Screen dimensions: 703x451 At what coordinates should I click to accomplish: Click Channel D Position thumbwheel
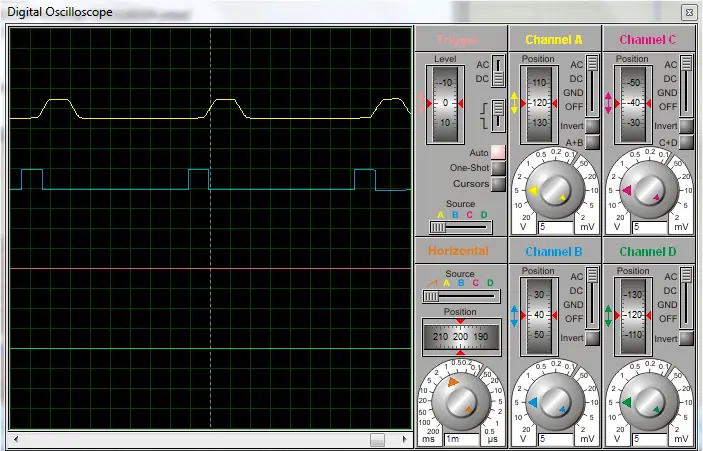(x=634, y=317)
